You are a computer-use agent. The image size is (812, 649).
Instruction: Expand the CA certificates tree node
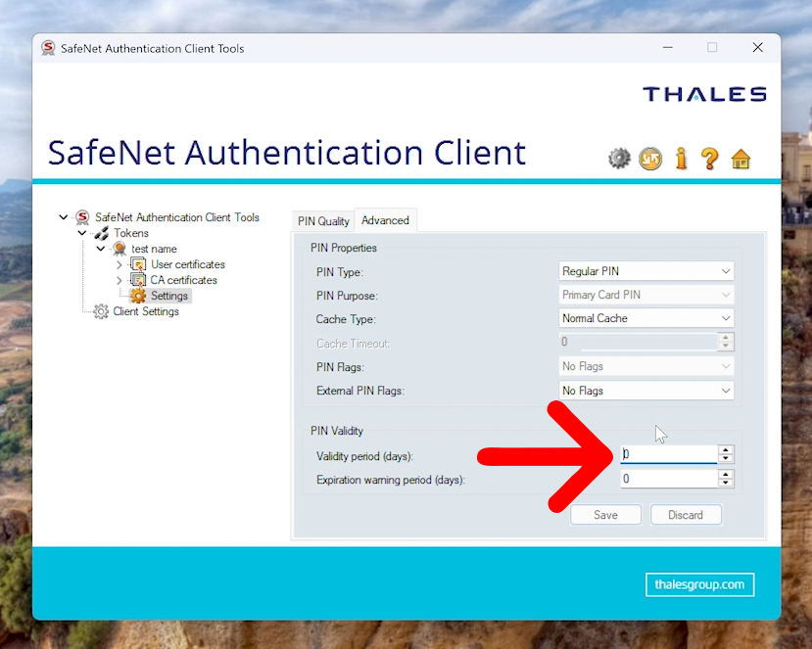(x=119, y=279)
